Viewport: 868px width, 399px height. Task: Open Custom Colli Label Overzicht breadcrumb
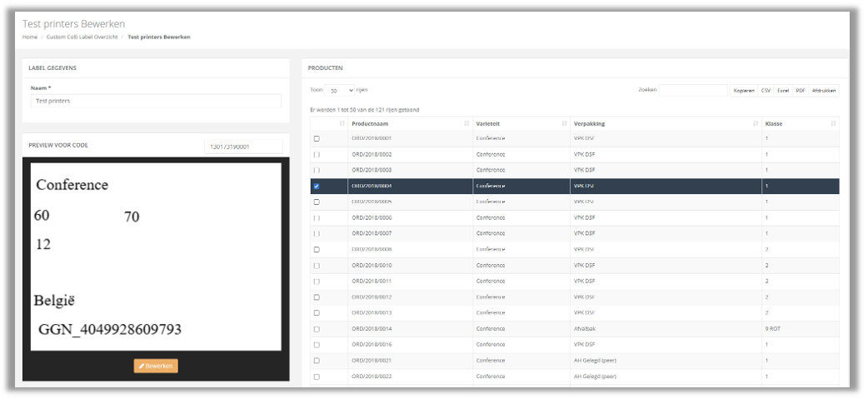click(x=82, y=37)
